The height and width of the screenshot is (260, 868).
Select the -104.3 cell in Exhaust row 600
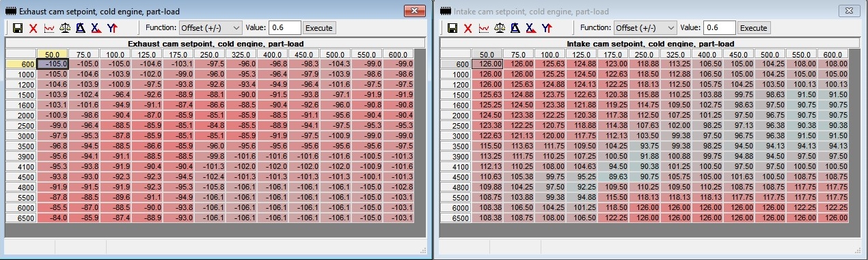[336, 64]
